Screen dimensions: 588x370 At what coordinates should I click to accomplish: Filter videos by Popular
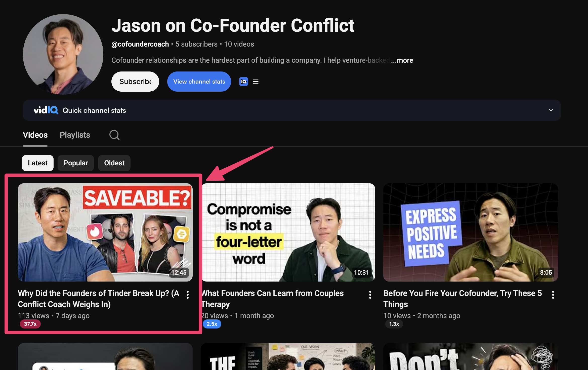click(76, 163)
